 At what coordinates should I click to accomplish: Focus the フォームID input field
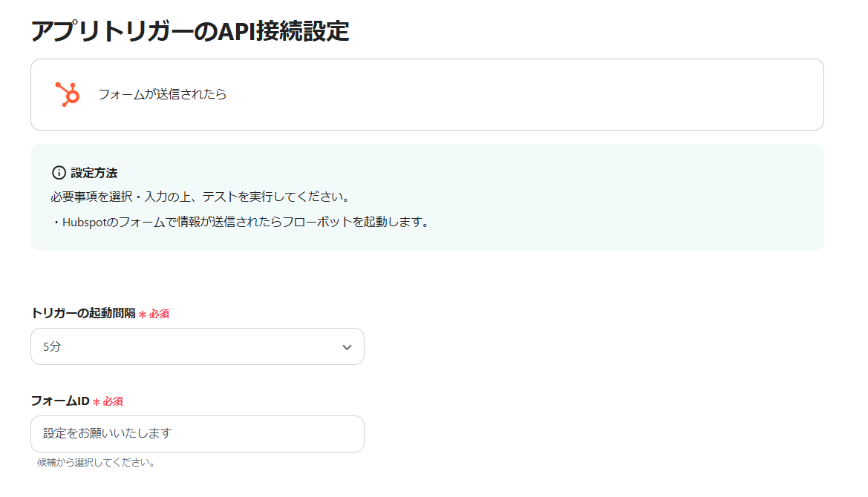point(197,434)
